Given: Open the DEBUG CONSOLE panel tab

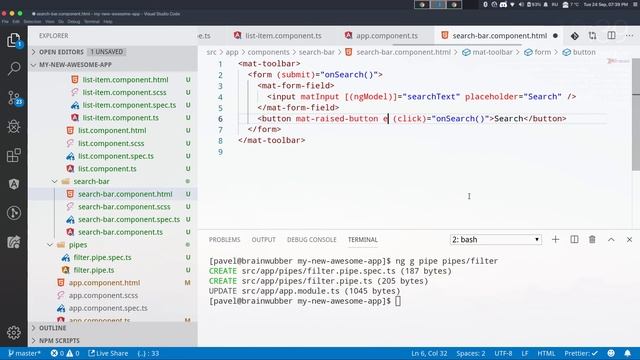Looking at the screenshot, I should pos(311,240).
